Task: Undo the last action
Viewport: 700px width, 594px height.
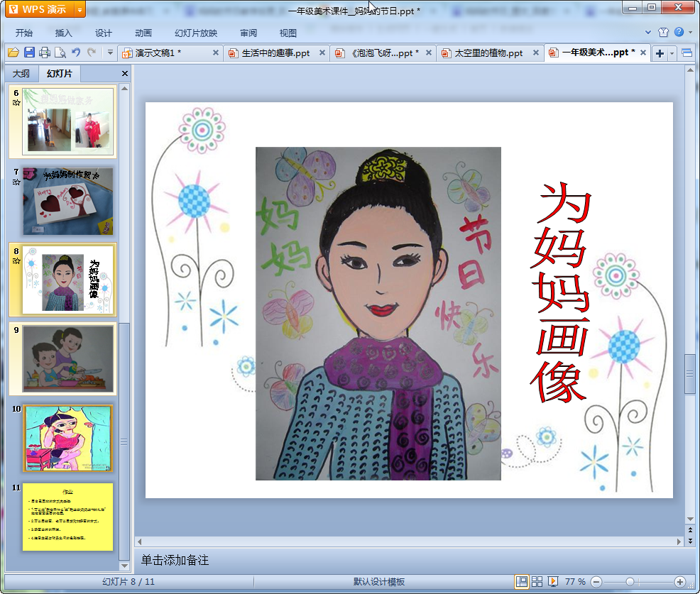Action: coord(76,53)
